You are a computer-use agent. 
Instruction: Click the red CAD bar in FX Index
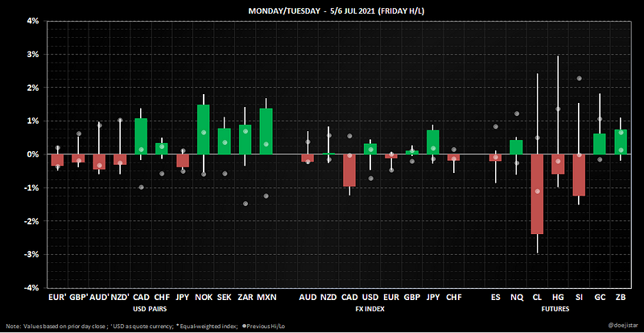pyautogui.click(x=349, y=171)
